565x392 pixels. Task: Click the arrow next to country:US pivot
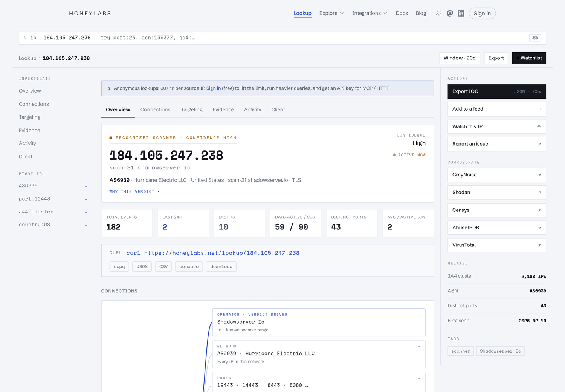(x=86, y=225)
